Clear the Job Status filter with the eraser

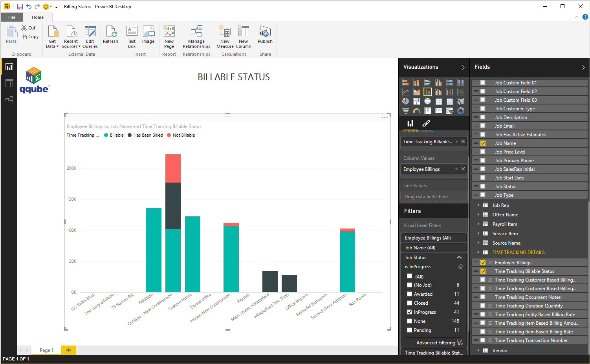[x=460, y=267]
